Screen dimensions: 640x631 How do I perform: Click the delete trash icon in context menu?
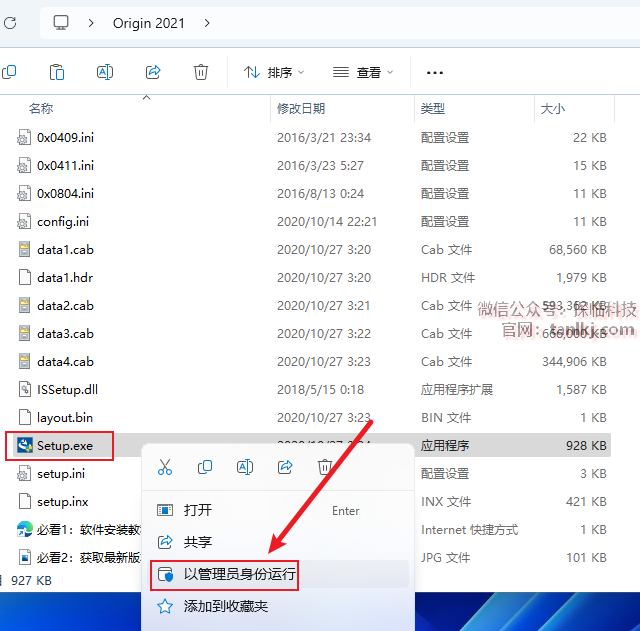click(x=325, y=467)
